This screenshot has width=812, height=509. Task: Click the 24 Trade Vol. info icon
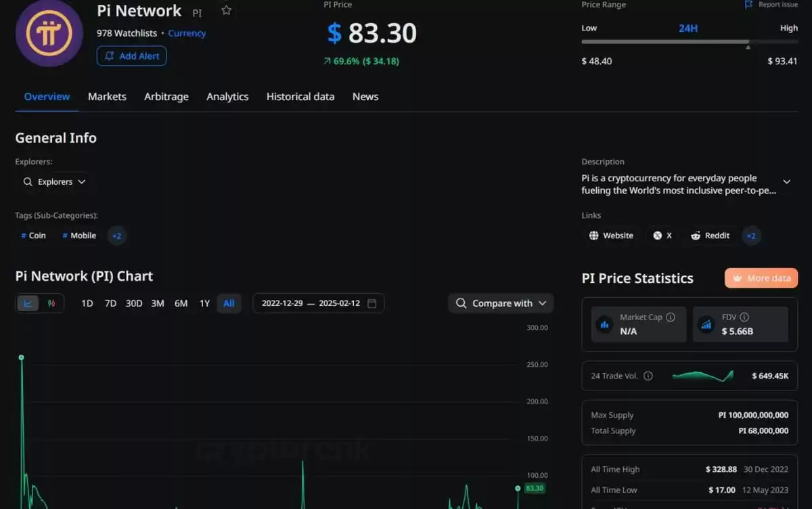click(x=648, y=376)
